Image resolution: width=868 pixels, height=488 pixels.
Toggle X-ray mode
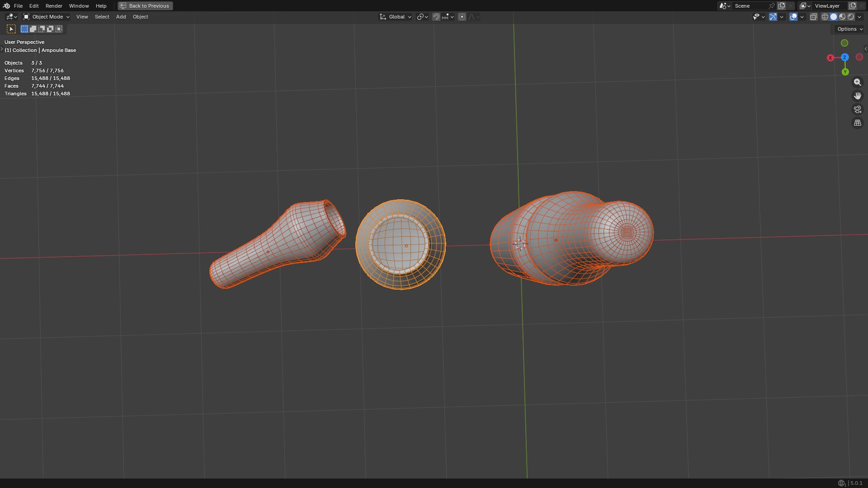pyautogui.click(x=813, y=17)
